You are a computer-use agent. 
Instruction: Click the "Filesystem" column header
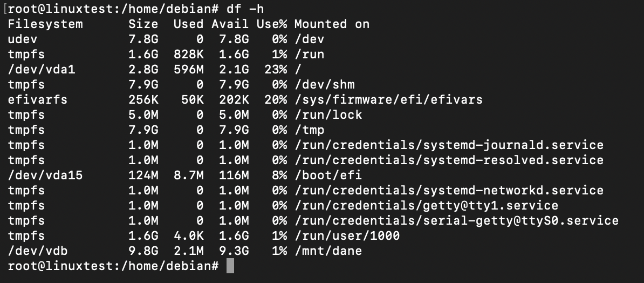(46, 24)
